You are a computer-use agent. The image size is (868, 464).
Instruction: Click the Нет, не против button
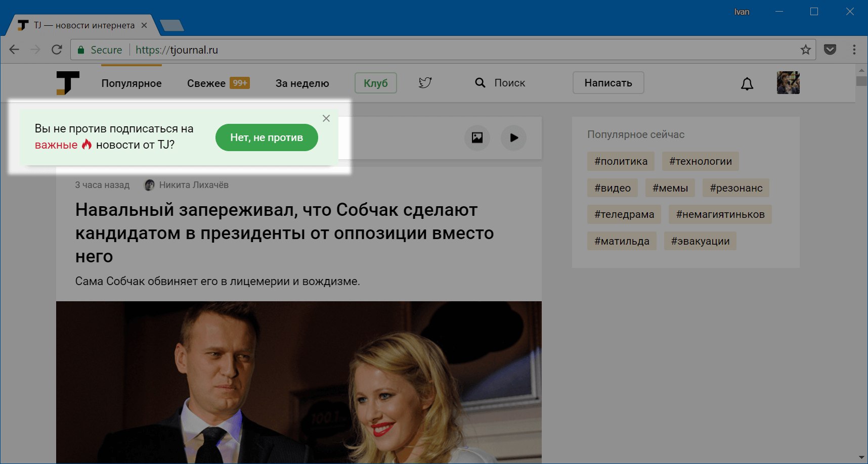[x=267, y=137]
